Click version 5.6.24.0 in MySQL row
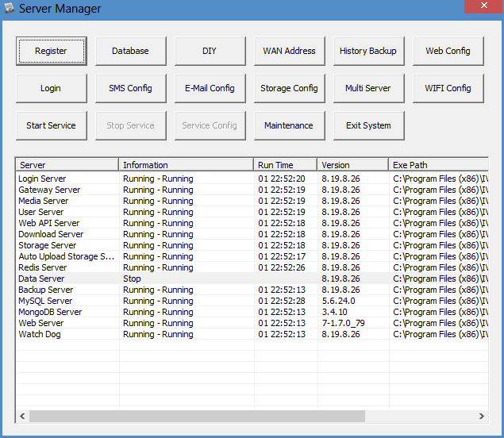Viewport: 504px width, 438px height. click(x=338, y=301)
